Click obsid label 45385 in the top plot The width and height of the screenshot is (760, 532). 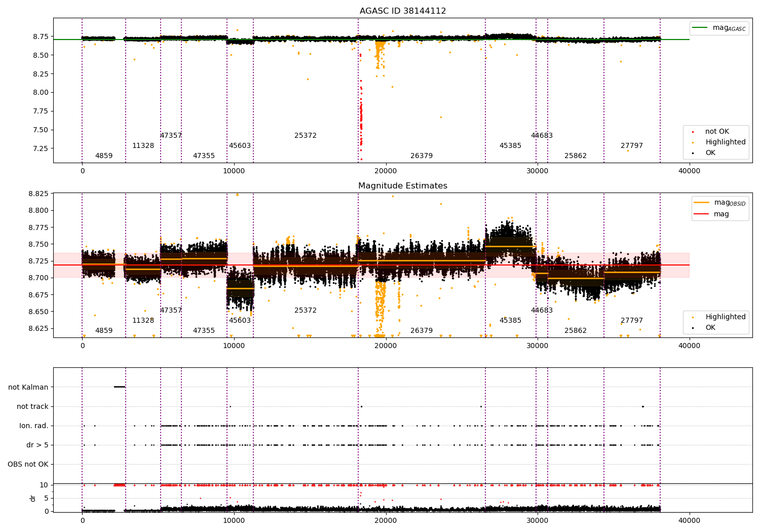[x=510, y=146]
